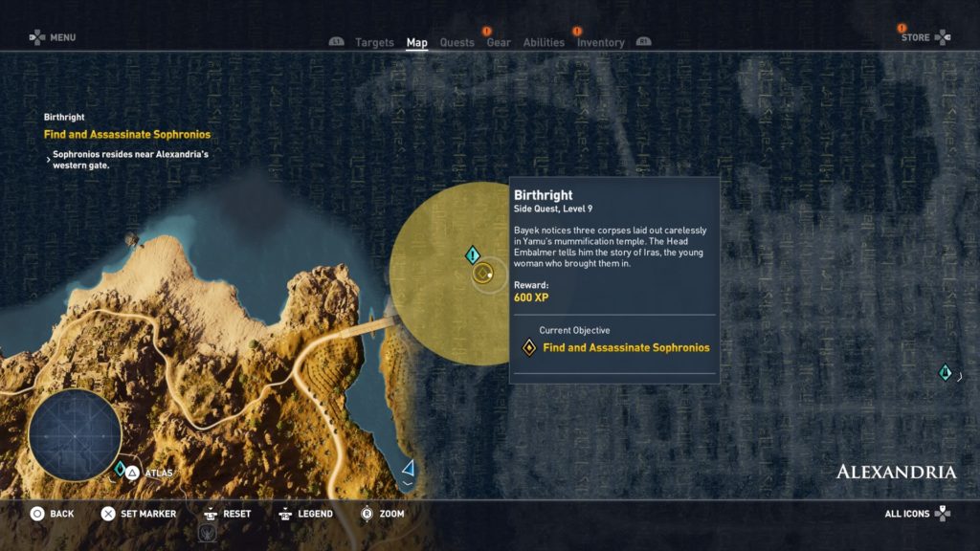The width and height of the screenshot is (980, 551).
Task: Click the teal quest marker inside yellow circle
Action: click(472, 254)
